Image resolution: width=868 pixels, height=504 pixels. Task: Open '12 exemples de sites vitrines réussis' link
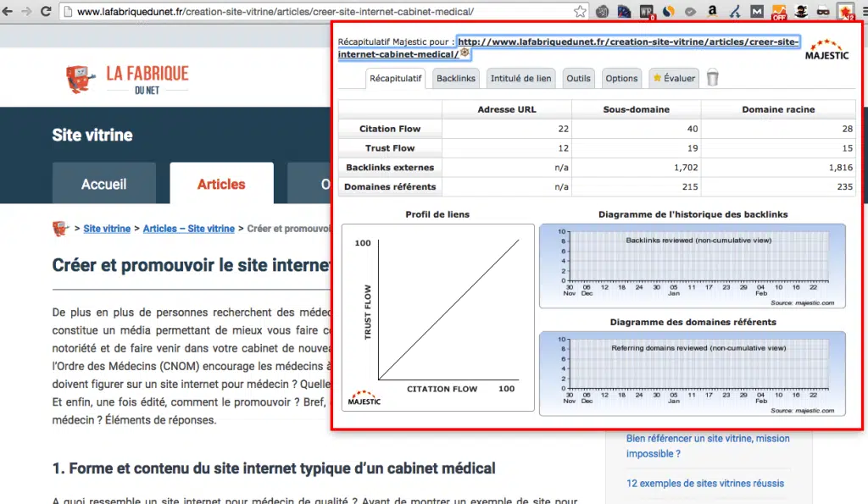click(x=704, y=484)
